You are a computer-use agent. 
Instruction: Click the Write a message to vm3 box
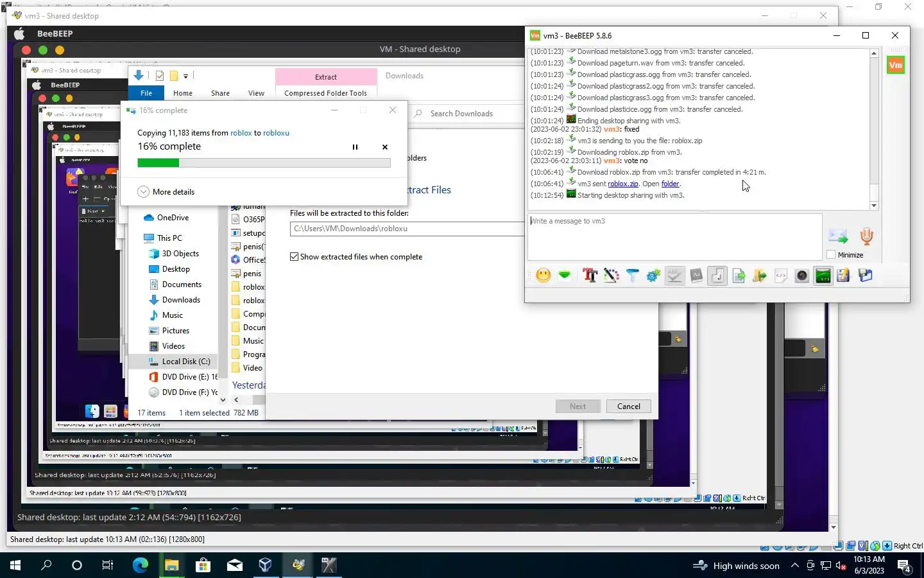pos(674,236)
